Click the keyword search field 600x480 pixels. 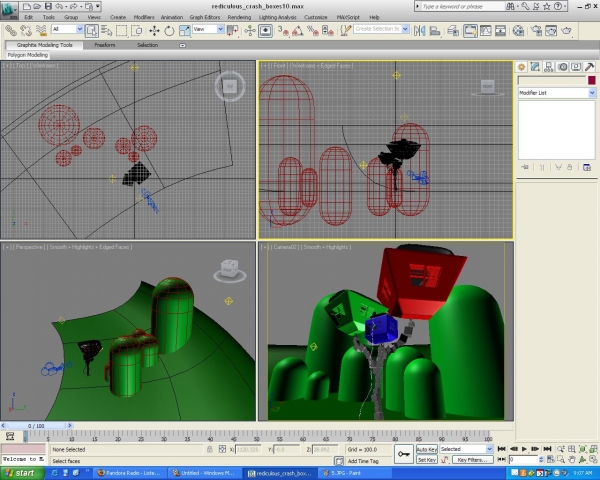tap(463, 7)
